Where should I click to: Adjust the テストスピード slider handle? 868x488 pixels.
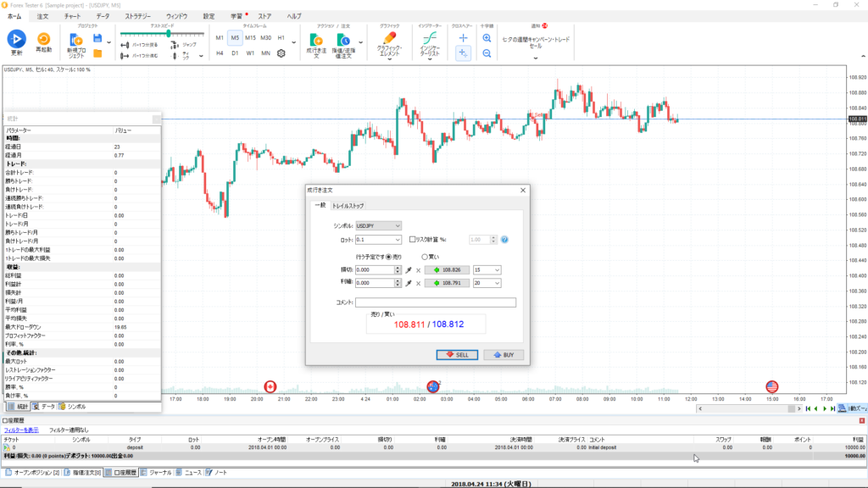[x=169, y=34]
